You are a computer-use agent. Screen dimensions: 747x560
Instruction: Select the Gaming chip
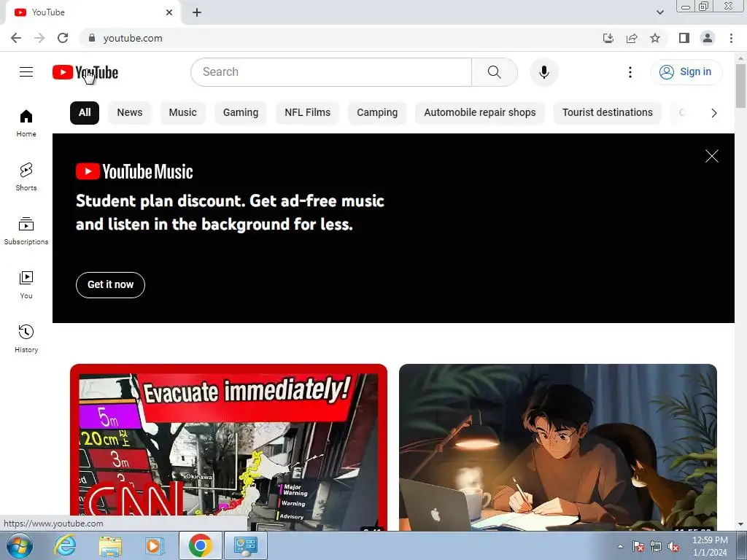241,113
